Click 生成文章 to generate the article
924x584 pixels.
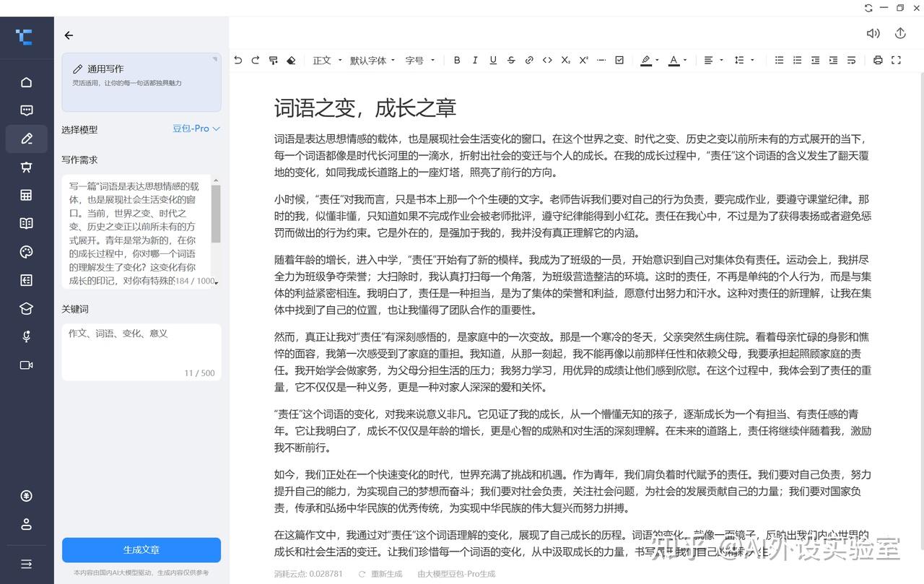pyautogui.click(x=141, y=550)
